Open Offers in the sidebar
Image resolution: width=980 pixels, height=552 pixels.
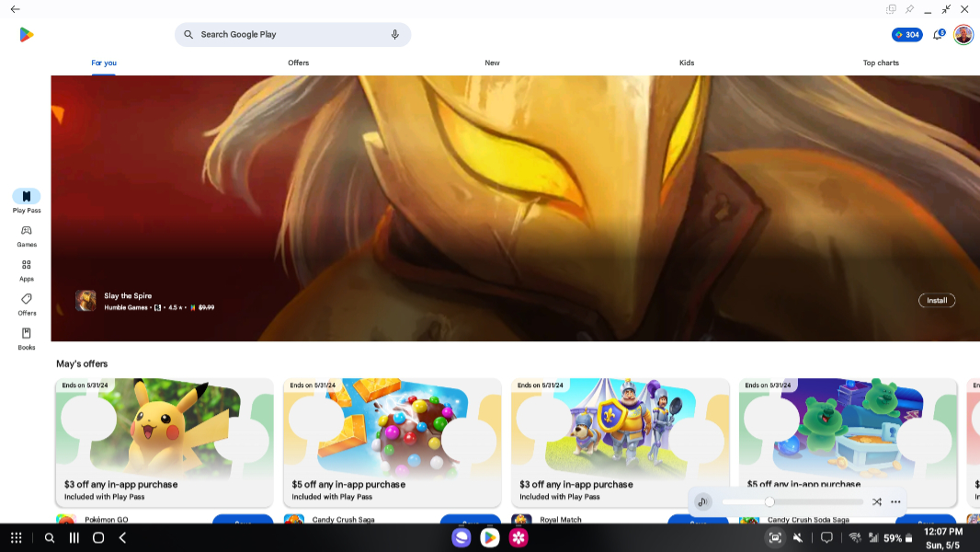click(27, 305)
